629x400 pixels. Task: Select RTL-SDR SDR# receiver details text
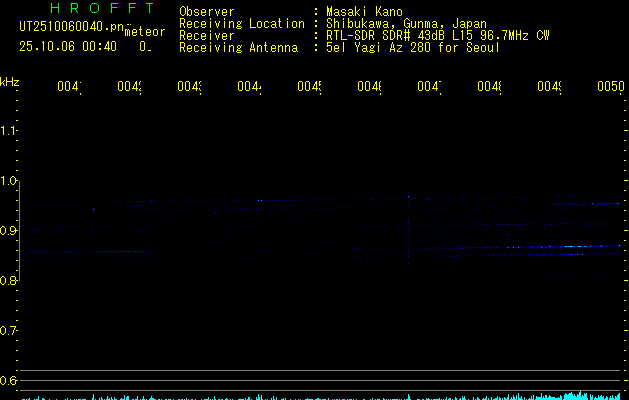(x=438, y=36)
